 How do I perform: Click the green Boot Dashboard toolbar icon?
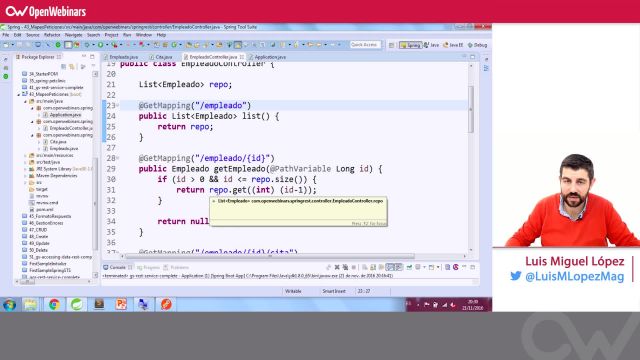click(58, 45)
